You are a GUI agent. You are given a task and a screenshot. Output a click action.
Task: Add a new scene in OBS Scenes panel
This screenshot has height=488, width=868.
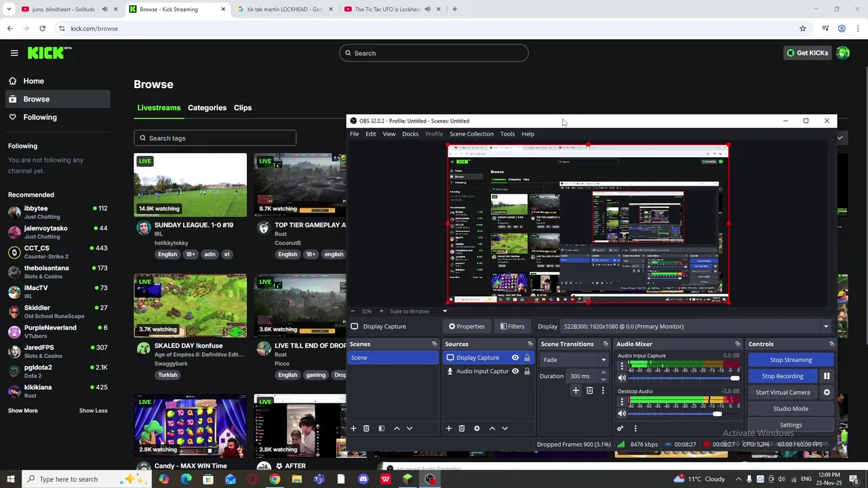(x=353, y=428)
